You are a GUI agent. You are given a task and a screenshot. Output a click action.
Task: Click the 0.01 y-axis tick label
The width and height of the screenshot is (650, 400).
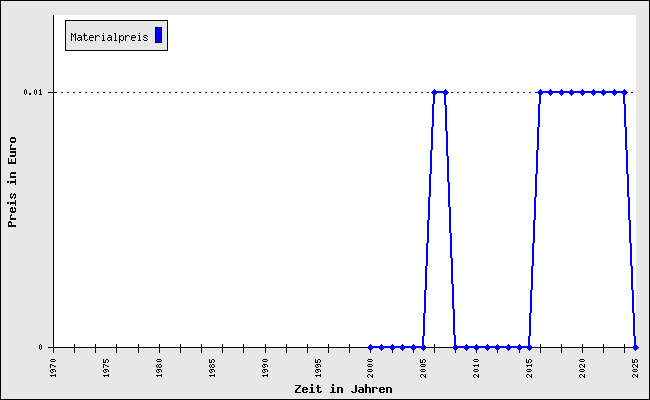[33, 92]
